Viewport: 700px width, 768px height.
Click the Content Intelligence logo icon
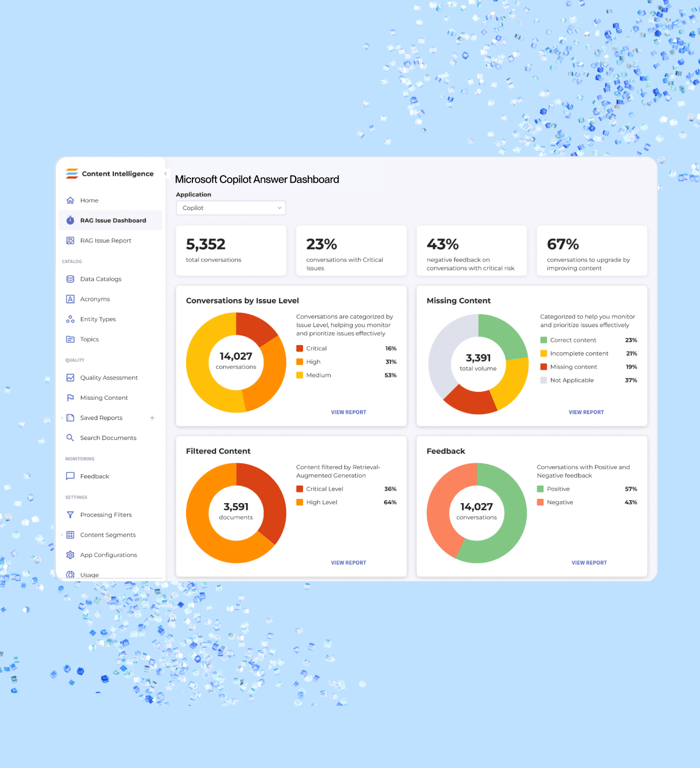(72, 174)
